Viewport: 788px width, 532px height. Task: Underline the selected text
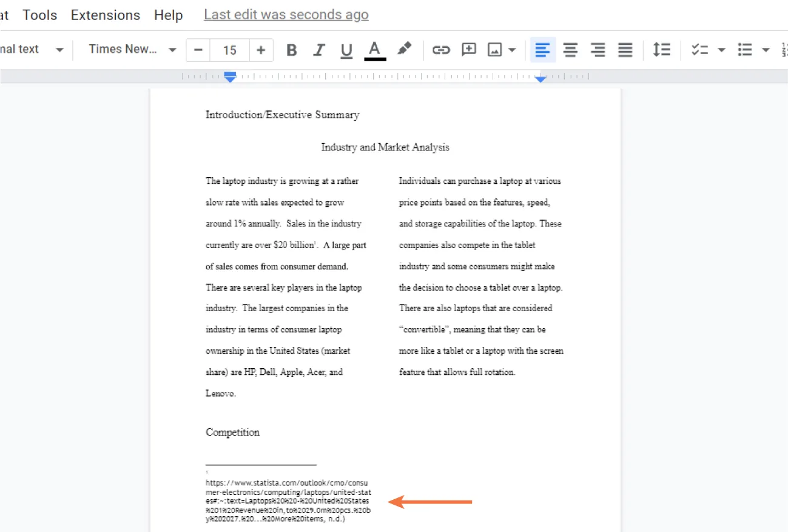coord(346,50)
